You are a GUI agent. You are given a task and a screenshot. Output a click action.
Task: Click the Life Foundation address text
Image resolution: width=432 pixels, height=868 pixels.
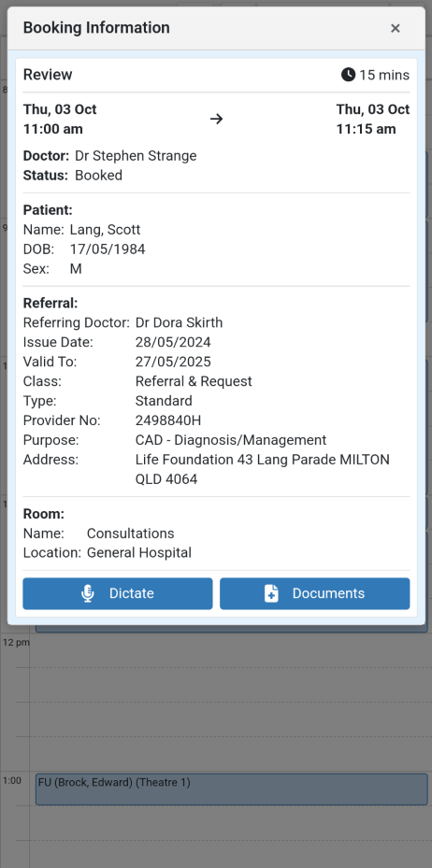pos(263,469)
